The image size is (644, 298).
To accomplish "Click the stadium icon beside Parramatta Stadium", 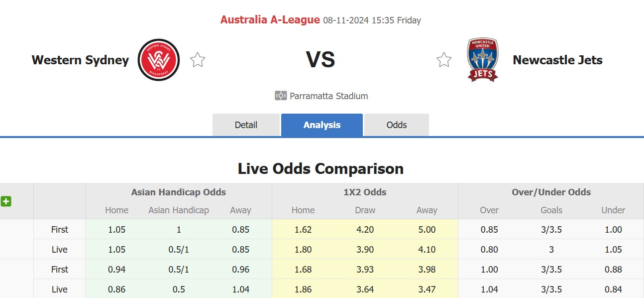I will point(279,96).
